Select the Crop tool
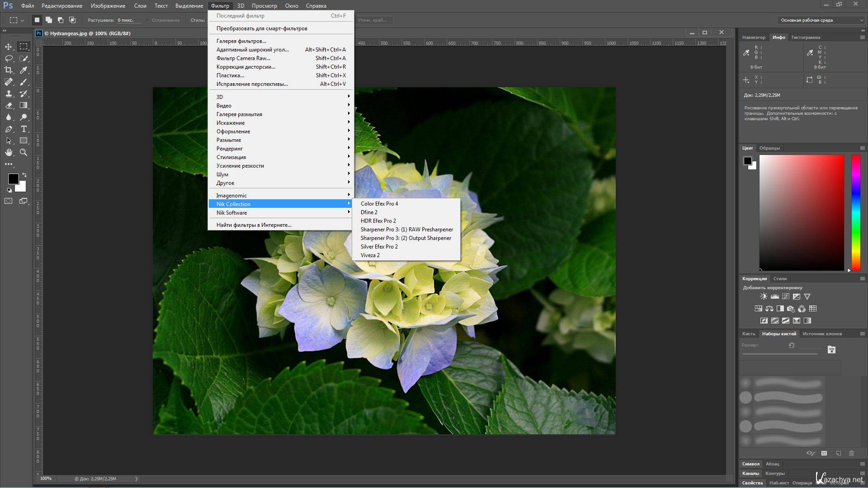 [x=8, y=70]
